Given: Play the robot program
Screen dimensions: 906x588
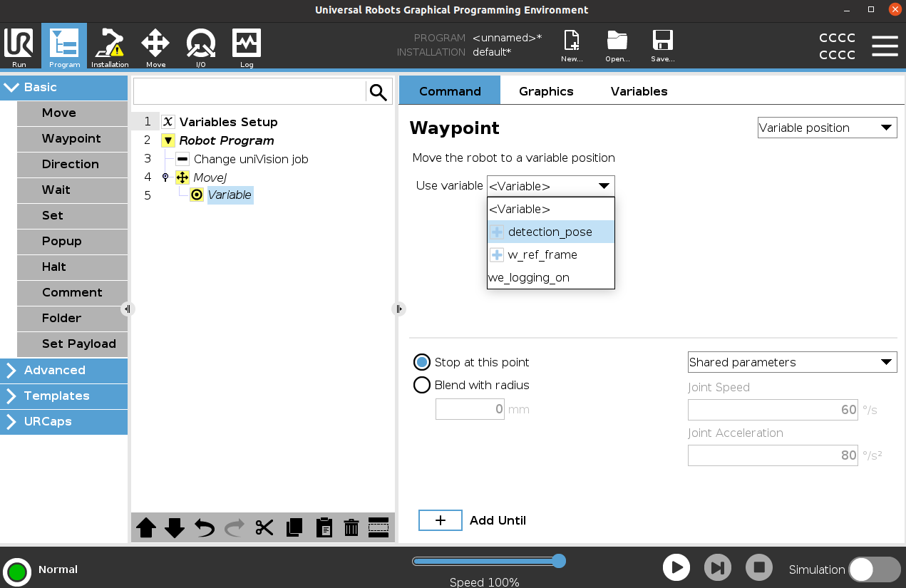Looking at the screenshot, I should click(676, 568).
